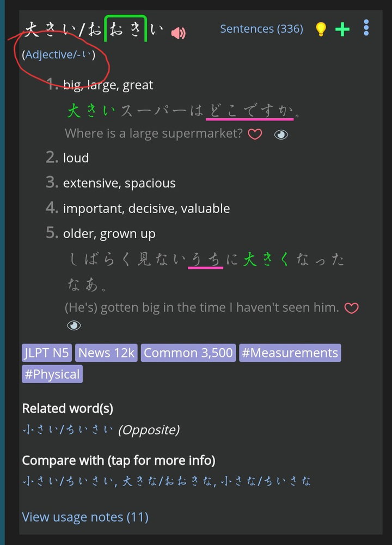
Task: Open the three-dot options menu
Action: coord(366,27)
